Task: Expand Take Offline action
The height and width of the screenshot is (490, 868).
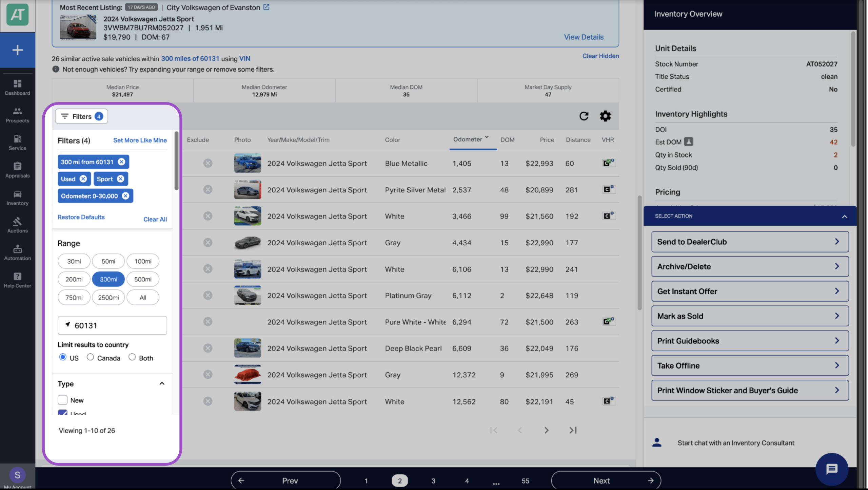Action: [x=750, y=365]
